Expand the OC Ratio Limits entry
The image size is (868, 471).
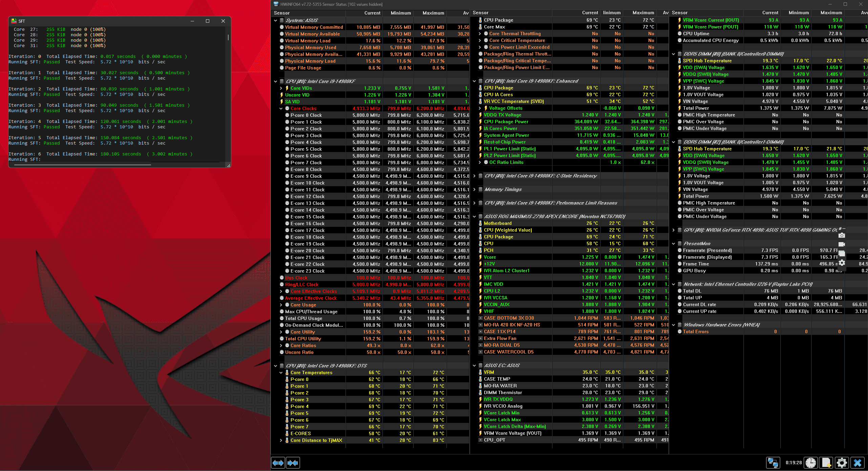tap(480, 162)
